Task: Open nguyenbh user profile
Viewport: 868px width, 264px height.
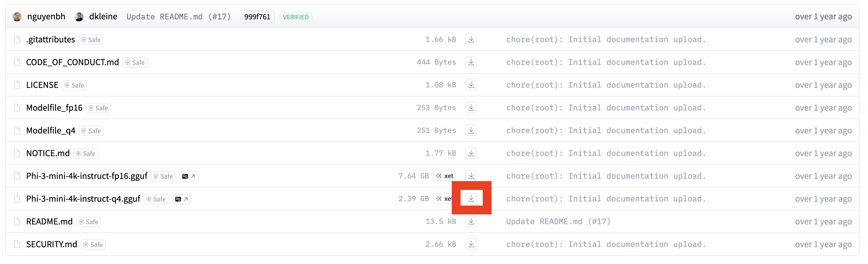Action: coord(46,16)
